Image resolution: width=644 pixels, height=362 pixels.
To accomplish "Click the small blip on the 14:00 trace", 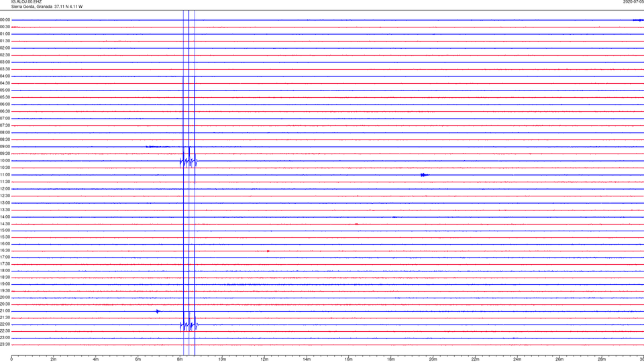I will click(394, 217).
